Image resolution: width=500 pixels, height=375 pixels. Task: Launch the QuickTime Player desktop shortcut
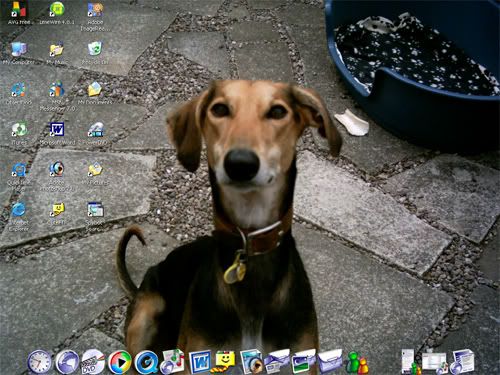[x=19, y=176]
